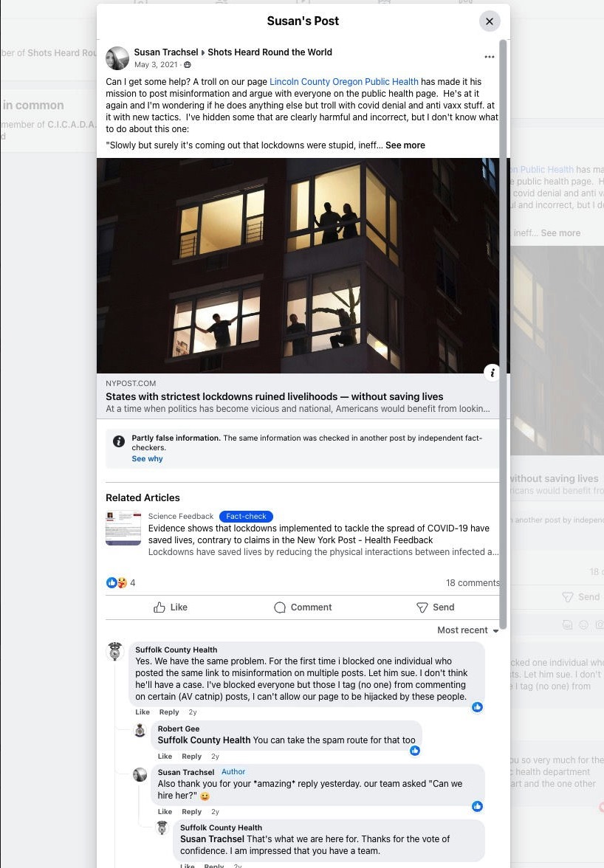This screenshot has height=868, width=604.
Task: Open Suffolk County Health name on first comment
Action: 176,650
